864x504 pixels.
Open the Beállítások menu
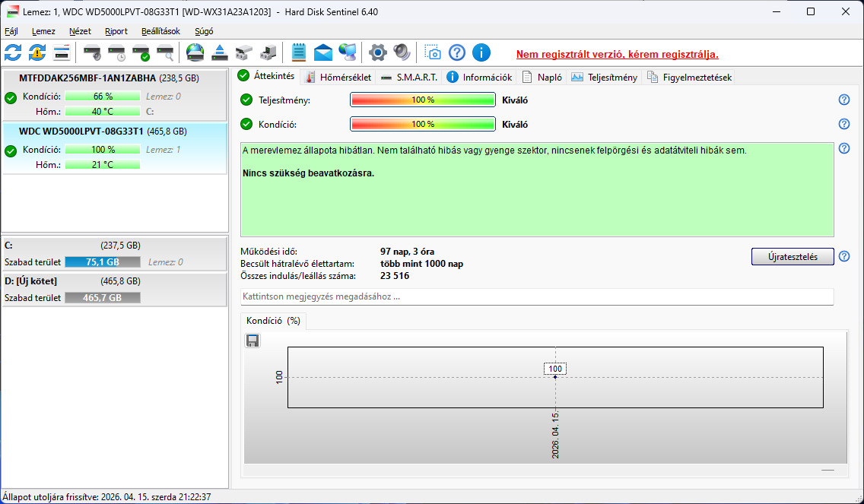(160, 31)
